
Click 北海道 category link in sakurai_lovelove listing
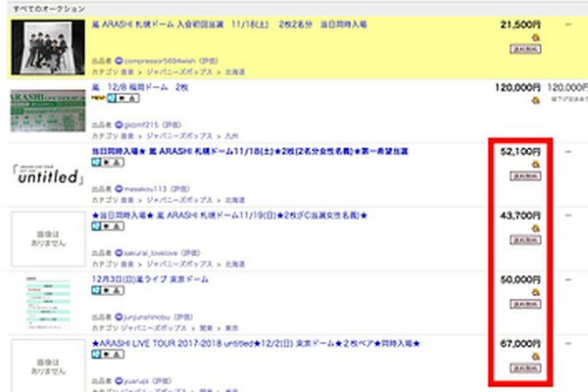click(235, 264)
